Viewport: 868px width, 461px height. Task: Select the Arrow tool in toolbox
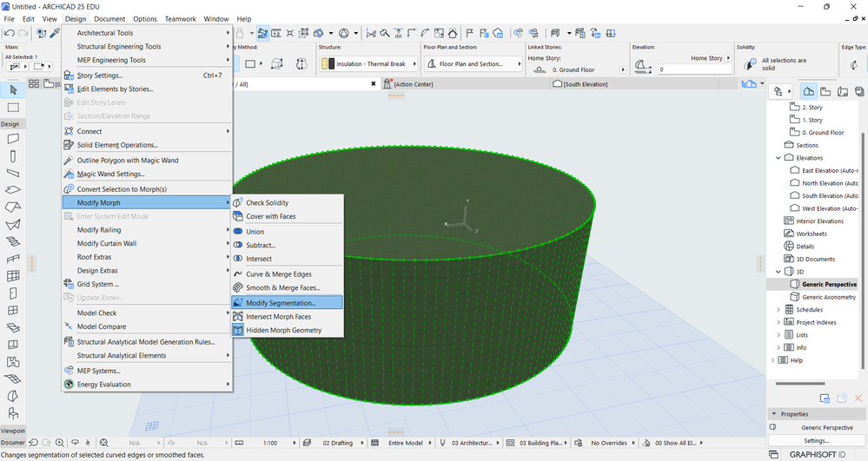pyautogui.click(x=13, y=89)
